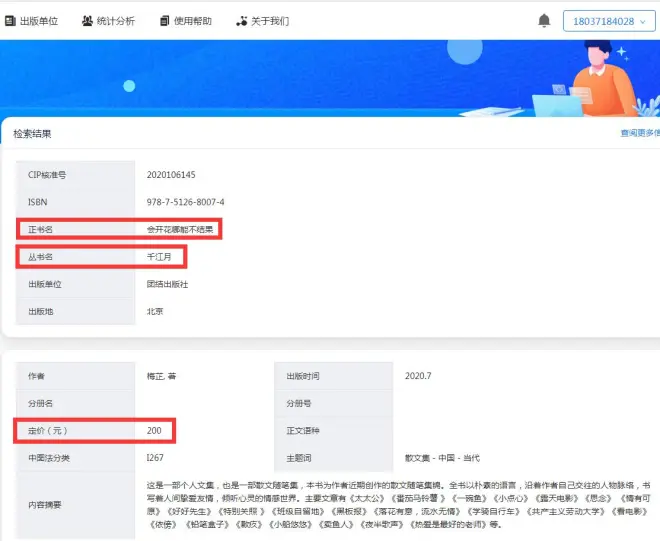Click the ISBN value 978-7-5126-8007-4
Image resolution: width=660 pixels, height=541 pixels.
click(x=185, y=202)
